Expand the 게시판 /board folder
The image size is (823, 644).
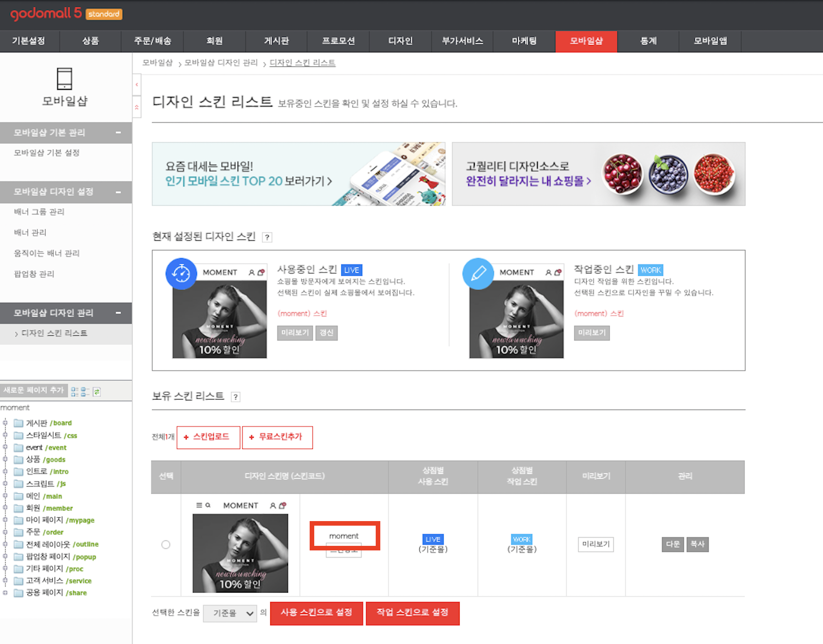(5, 423)
